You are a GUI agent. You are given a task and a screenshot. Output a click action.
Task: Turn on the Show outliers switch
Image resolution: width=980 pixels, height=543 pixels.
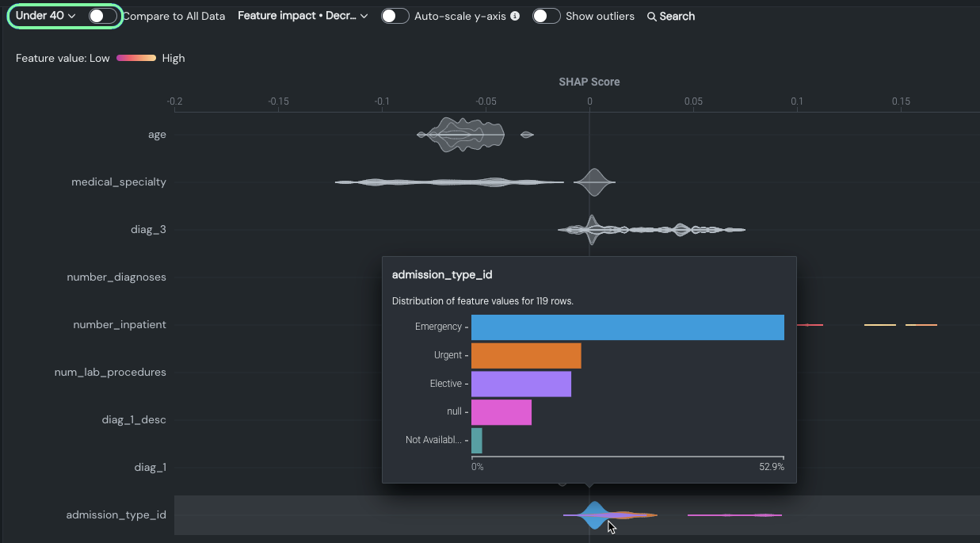point(546,16)
